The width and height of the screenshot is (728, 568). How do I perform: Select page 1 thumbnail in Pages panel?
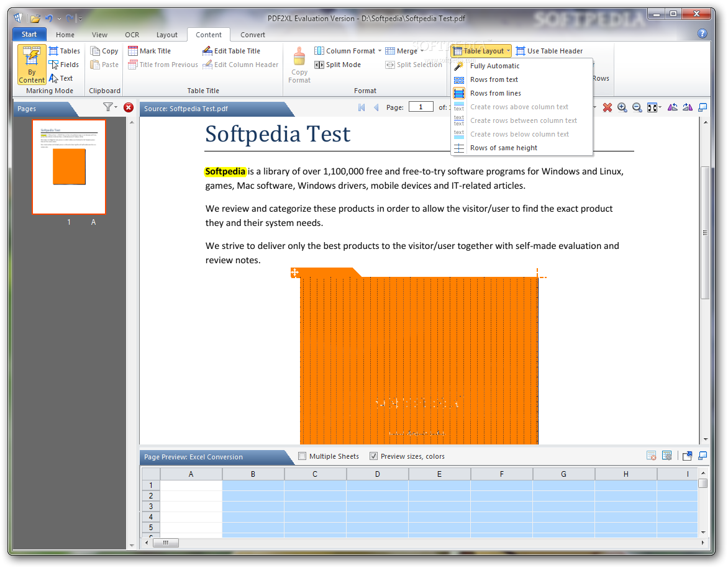[x=69, y=167]
